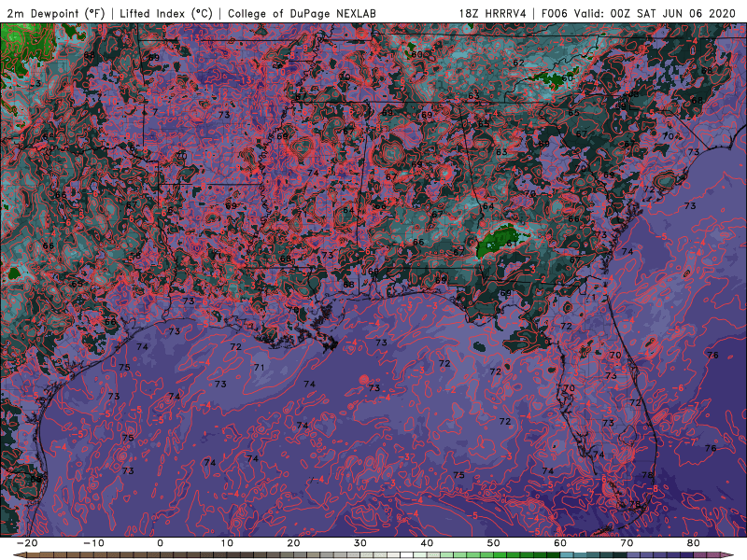Screen dimensions: 747x560
Task: Click the 80 colorbar scale label
Action: pos(694,543)
